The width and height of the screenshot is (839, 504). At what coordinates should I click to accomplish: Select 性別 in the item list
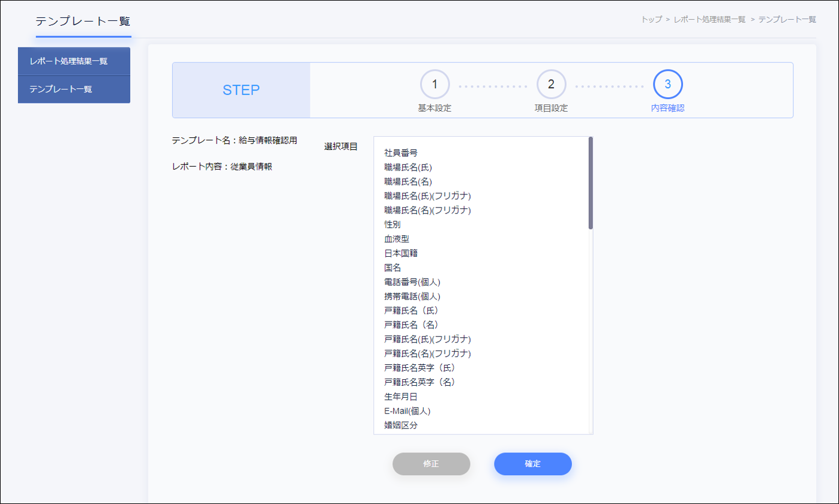click(392, 224)
